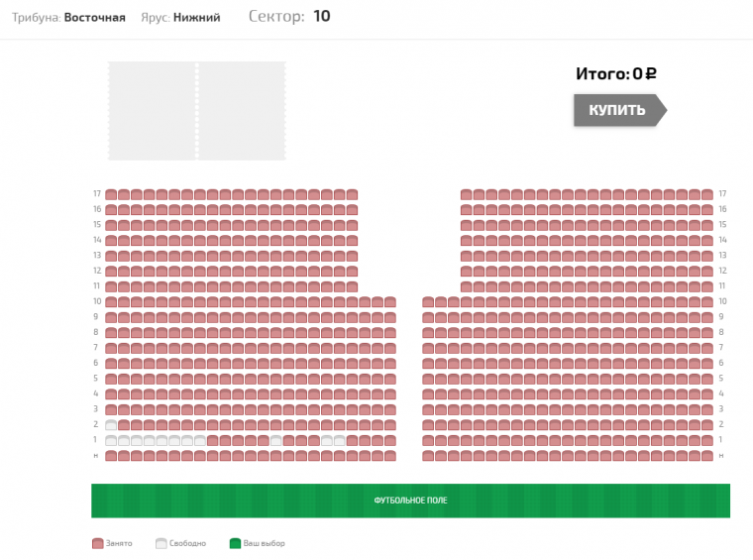The image size is (753, 560).
Task: Pick the second free seat from left in row 1
Action: click(124, 440)
